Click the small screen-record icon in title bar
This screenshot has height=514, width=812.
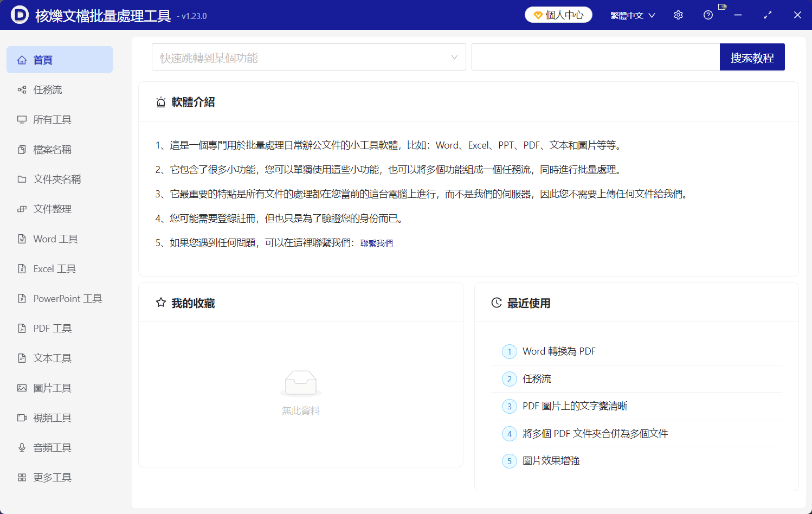click(x=722, y=7)
